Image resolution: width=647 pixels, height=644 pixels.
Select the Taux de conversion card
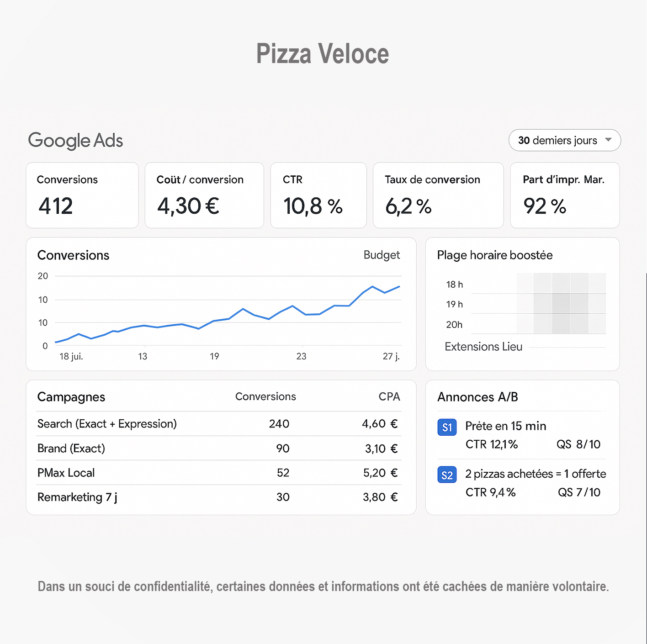(438, 195)
